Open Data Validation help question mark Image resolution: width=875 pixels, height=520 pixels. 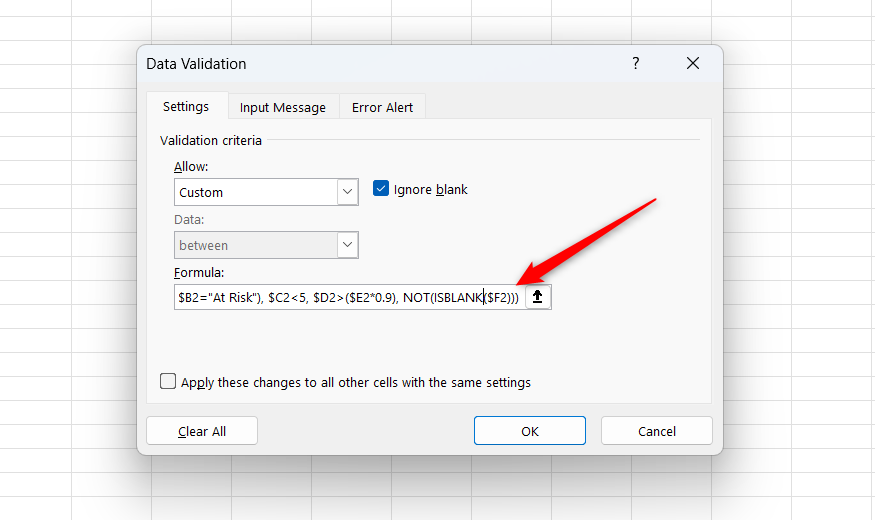[x=636, y=63]
